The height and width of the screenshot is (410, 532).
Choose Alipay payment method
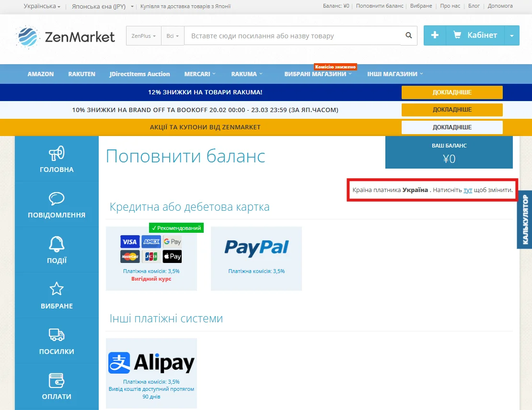[x=151, y=373]
